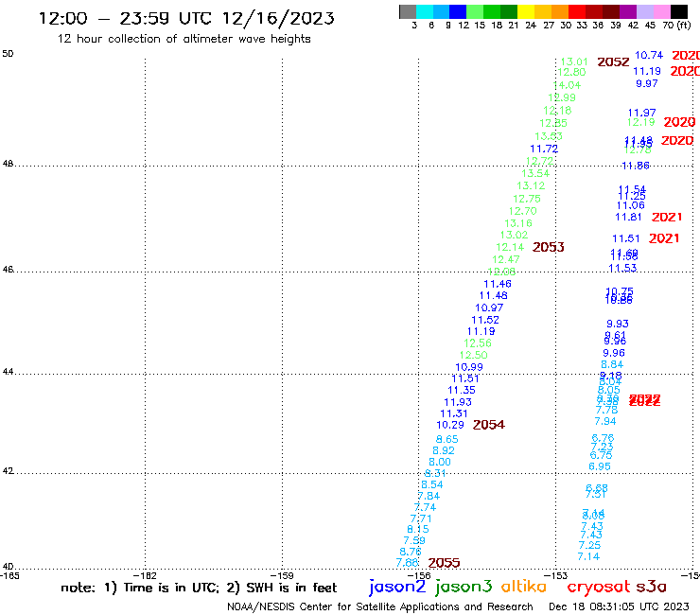Screen dimensions: 700x615
Task: Select the time marker 2054
Action: 489,425
